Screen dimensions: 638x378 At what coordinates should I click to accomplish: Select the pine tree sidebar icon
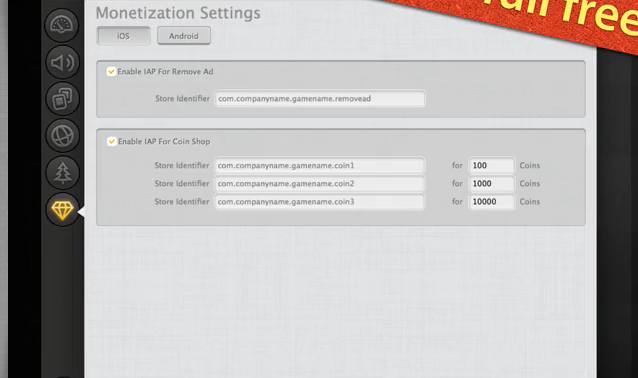[x=62, y=173]
